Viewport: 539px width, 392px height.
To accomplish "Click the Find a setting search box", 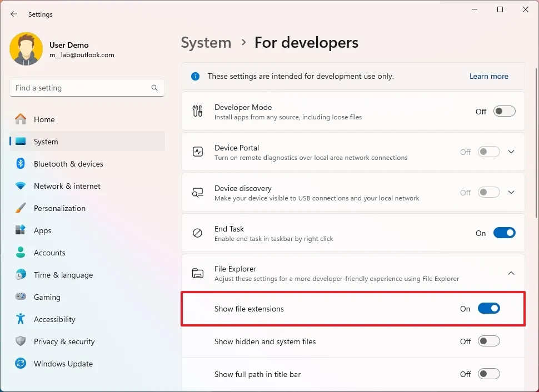I will [87, 88].
